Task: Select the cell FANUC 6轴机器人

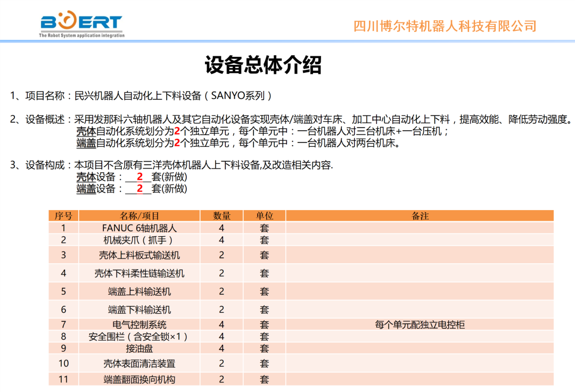Action: tap(139, 228)
